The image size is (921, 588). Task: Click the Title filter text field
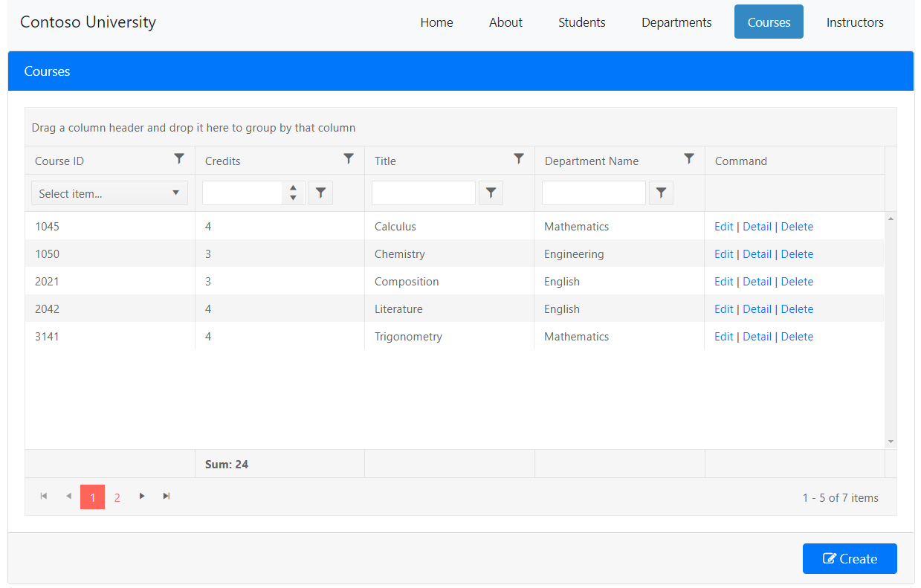tap(423, 193)
